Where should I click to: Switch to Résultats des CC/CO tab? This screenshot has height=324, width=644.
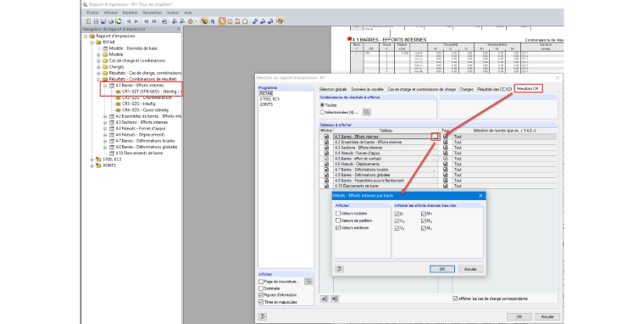(x=495, y=89)
